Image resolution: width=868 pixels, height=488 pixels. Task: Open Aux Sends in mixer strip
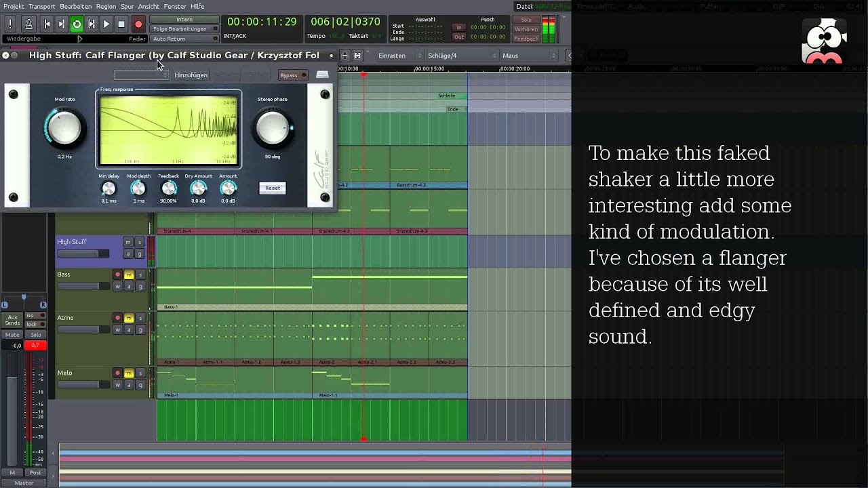[13, 320]
